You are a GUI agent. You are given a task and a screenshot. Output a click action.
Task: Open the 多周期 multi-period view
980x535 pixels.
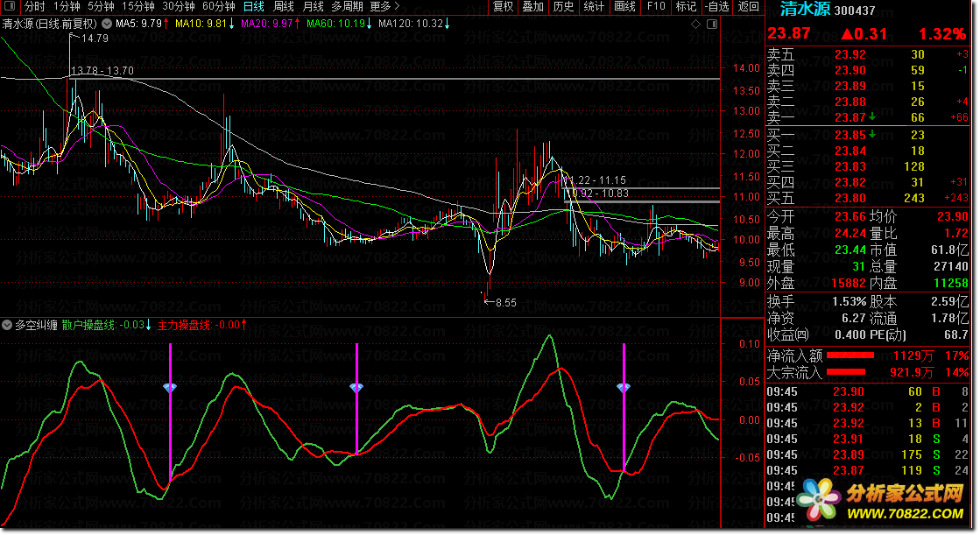click(x=347, y=7)
